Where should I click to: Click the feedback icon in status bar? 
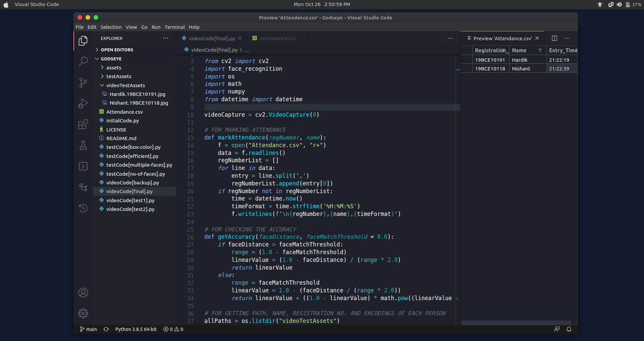[x=557, y=329]
